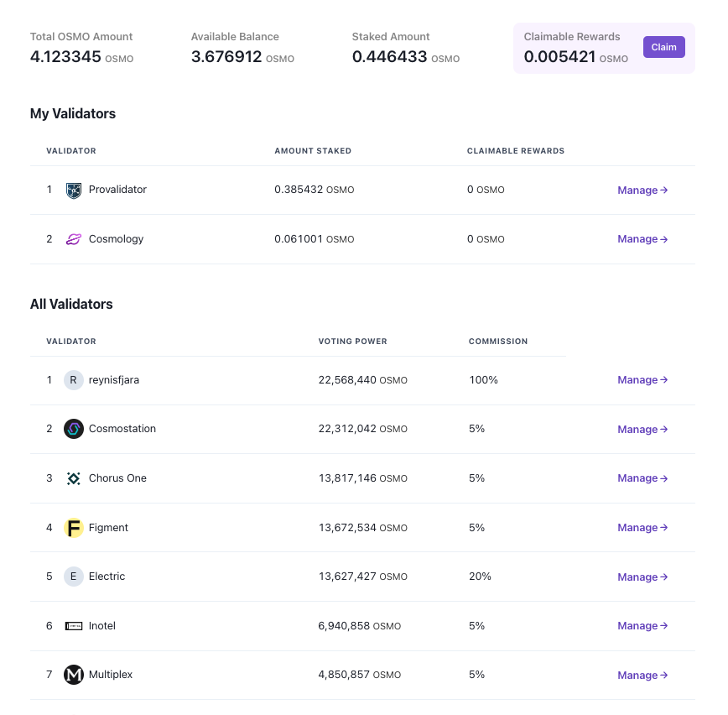Open Manage for Provalidator
728x715 pixels.
642,190
